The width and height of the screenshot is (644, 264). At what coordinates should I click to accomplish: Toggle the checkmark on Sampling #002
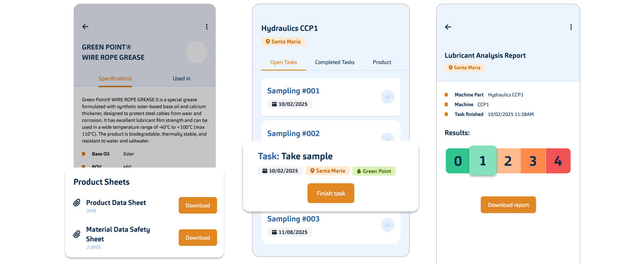387,137
